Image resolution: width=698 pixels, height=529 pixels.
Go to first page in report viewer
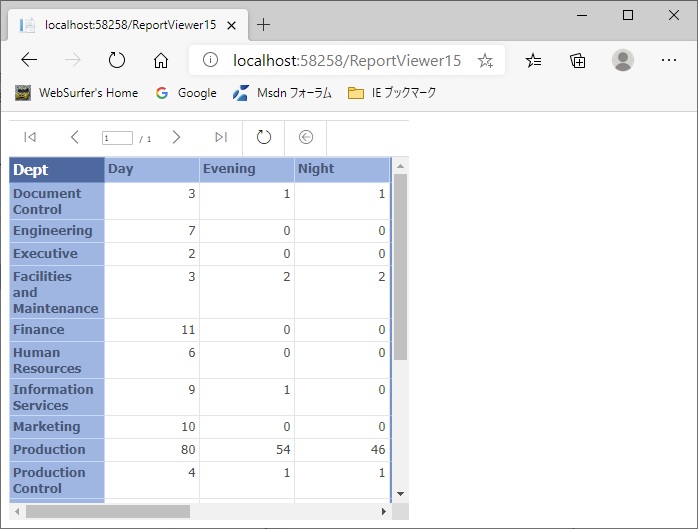click(30, 137)
